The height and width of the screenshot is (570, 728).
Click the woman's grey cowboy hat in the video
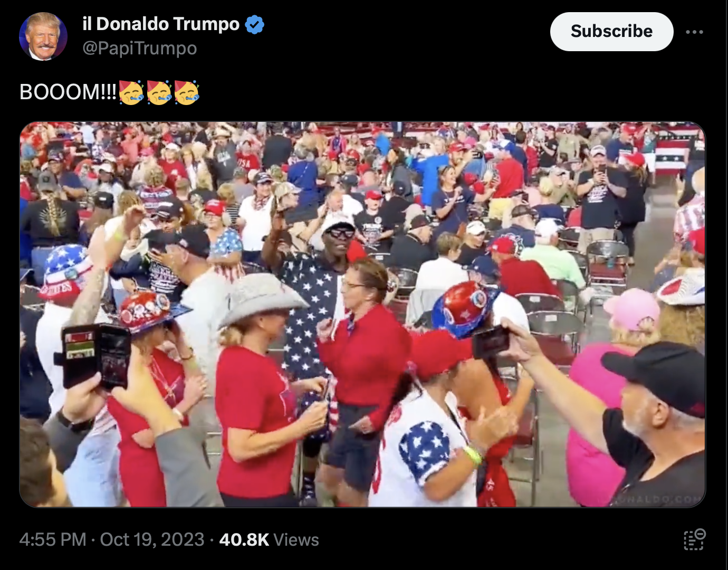tap(261, 299)
